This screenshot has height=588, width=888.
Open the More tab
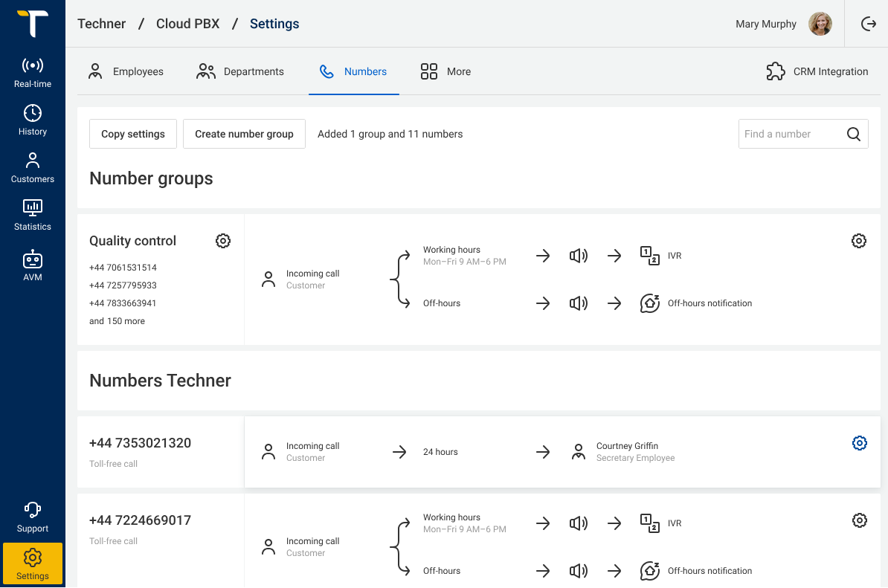click(445, 71)
